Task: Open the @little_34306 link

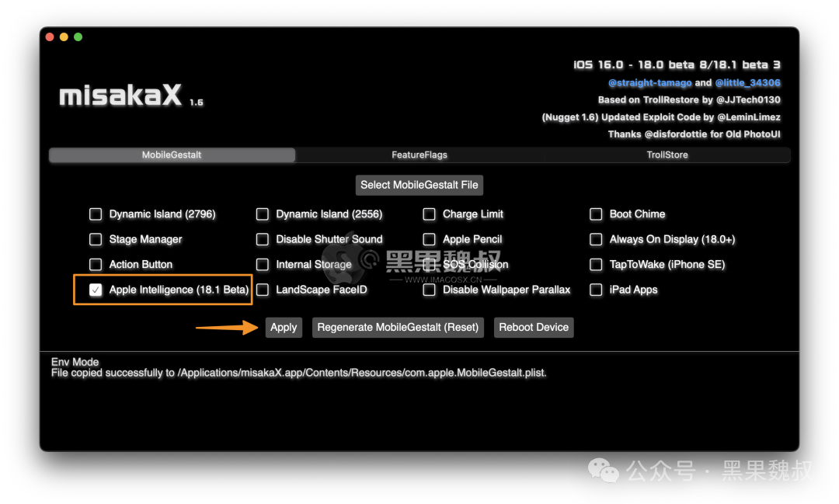Action: pyautogui.click(x=747, y=83)
